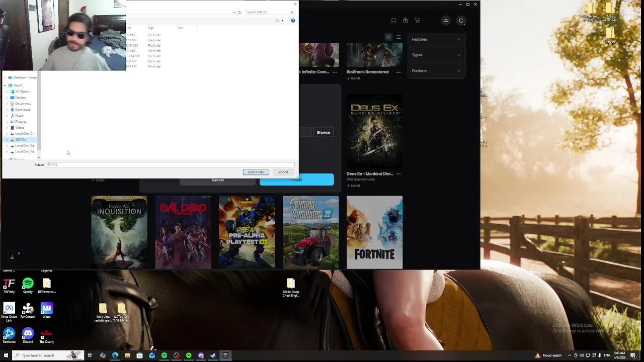Viewport: 644px width, 362px height.
Task: Click Install under Deus Ex
Action: point(353,186)
